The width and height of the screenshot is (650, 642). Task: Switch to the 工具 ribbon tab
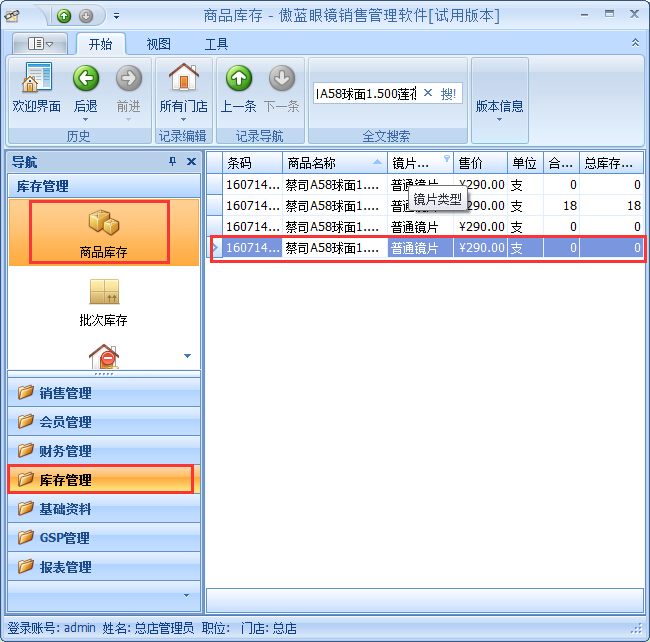pos(216,44)
